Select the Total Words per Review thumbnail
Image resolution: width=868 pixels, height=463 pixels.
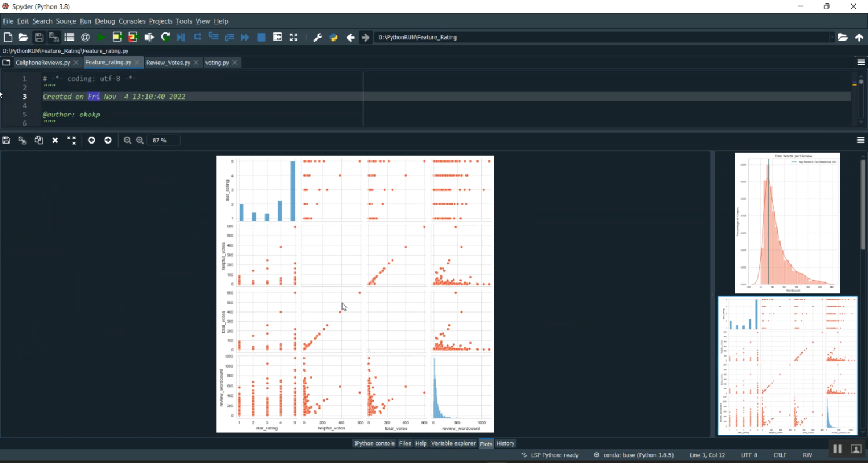(x=787, y=223)
